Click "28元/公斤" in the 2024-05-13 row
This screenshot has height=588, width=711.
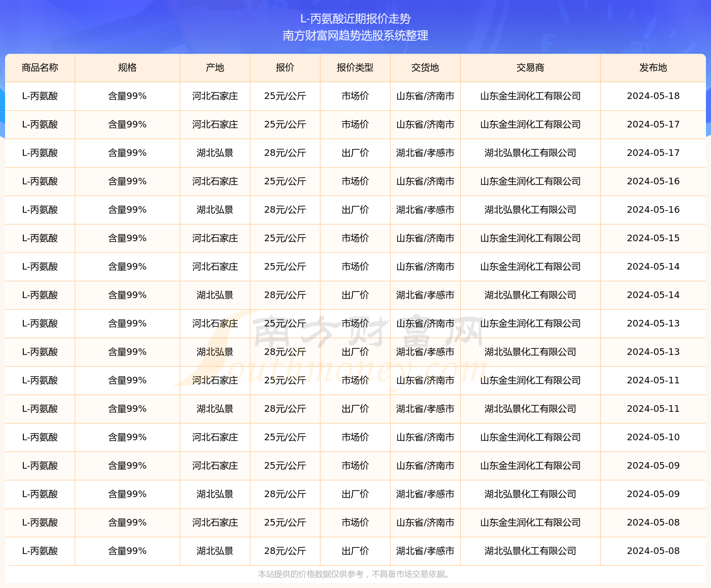(x=285, y=352)
